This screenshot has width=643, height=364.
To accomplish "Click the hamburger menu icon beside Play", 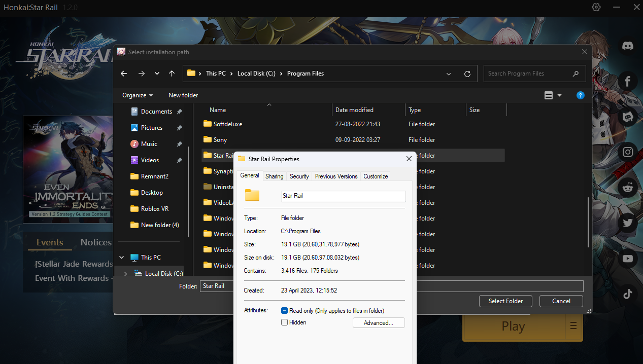I will pos(573,326).
